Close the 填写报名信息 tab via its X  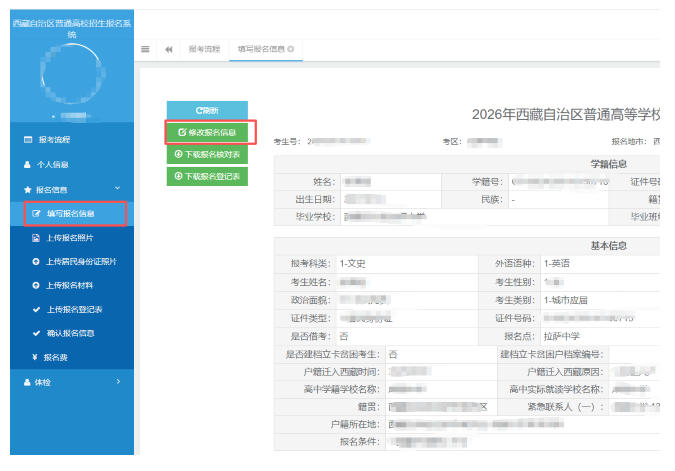click(x=291, y=49)
